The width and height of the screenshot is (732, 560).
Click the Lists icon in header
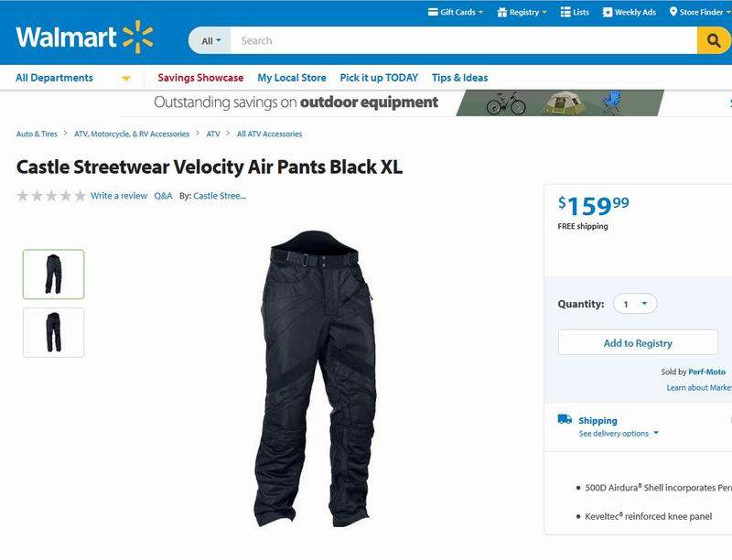565,12
